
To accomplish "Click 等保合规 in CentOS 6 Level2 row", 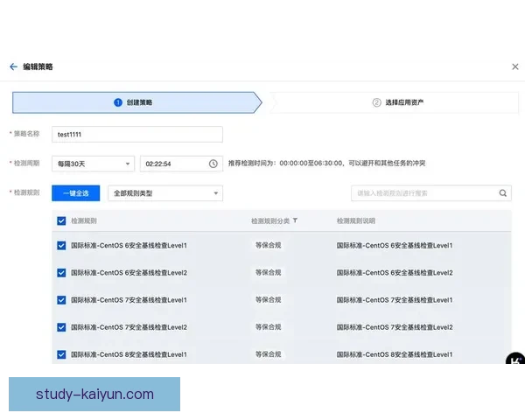I will point(269,272).
